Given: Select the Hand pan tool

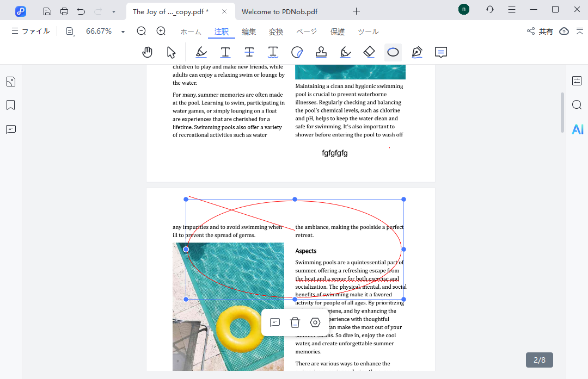Looking at the screenshot, I should click(147, 52).
